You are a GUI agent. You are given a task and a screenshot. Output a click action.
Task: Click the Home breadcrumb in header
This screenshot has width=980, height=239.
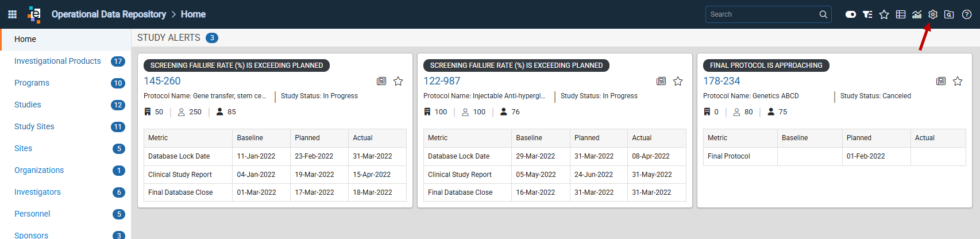[x=193, y=14]
